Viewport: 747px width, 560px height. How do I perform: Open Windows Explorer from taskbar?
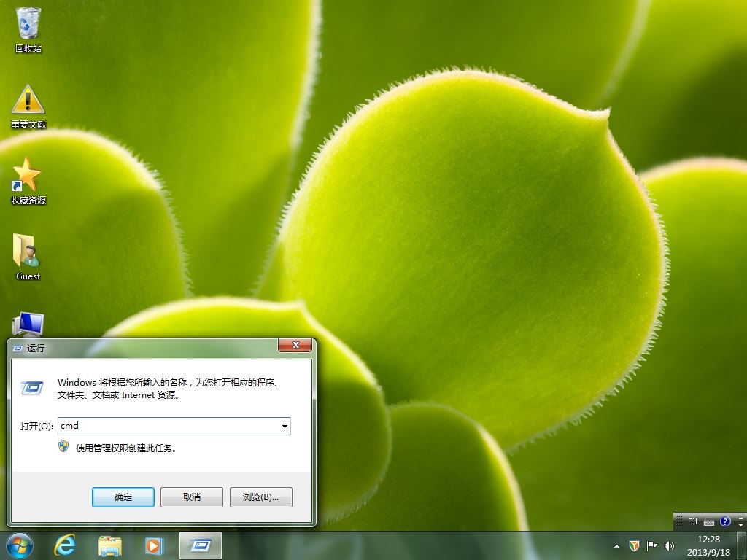pyautogui.click(x=109, y=545)
